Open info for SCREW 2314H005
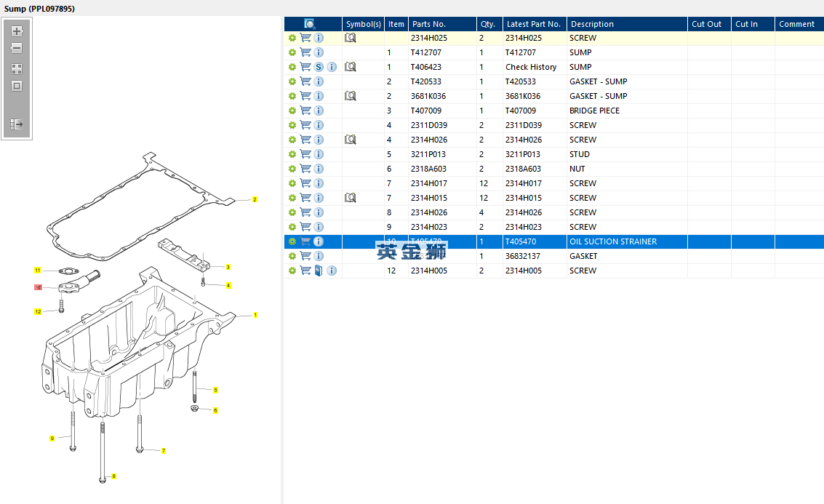Screen dimensions: 824x504 click(x=332, y=270)
